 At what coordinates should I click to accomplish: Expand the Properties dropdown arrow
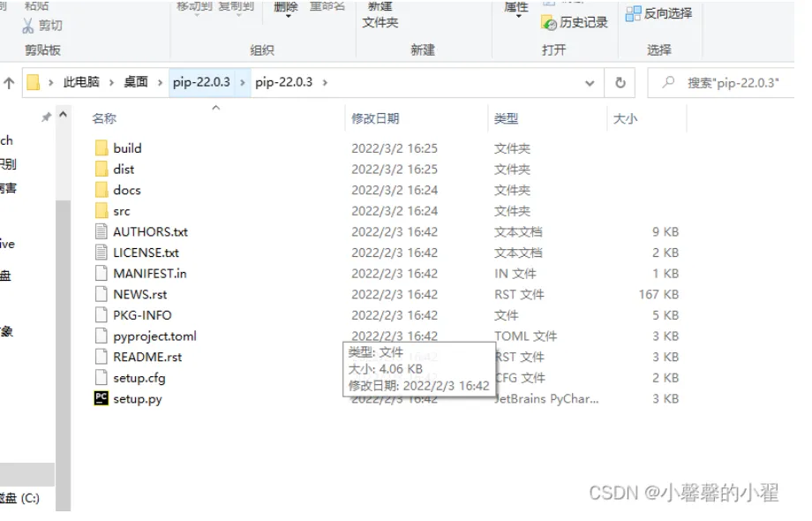[x=518, y=17]
